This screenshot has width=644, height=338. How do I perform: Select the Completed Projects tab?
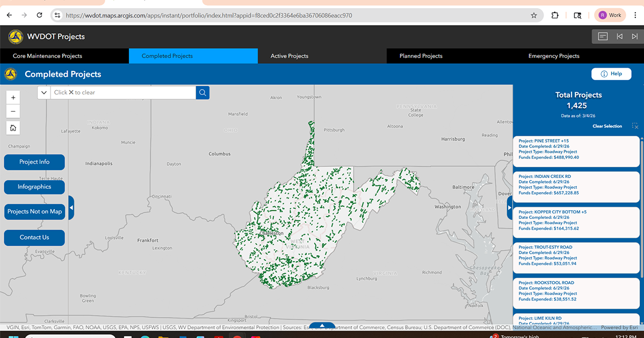point(193,56)
